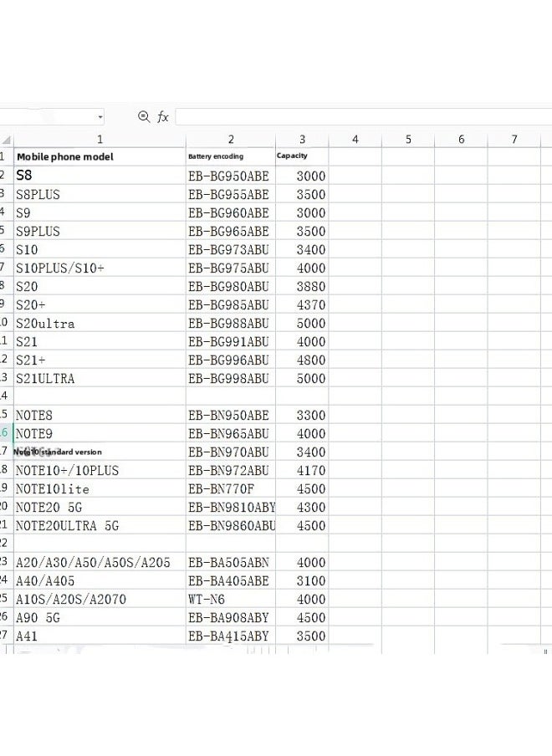Image resolution: width=552 pixels, height=756 pixels.
Task: Click battery code EB-BN972ABU
Action: pyautogui.click(x=231, y=470)
